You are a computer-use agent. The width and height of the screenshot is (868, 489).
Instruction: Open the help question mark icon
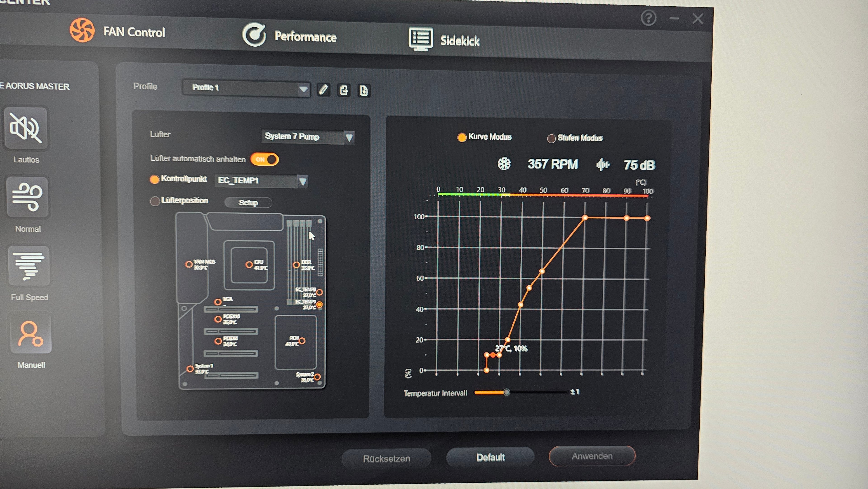[x=648, y=18]
